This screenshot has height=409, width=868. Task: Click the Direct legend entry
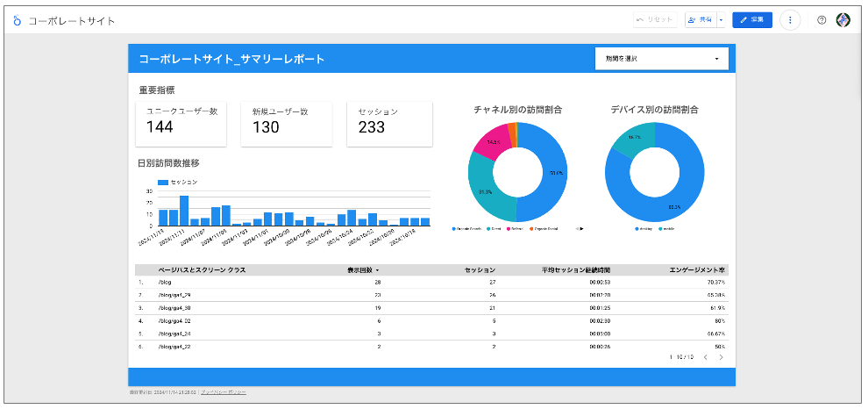[494, 228]
